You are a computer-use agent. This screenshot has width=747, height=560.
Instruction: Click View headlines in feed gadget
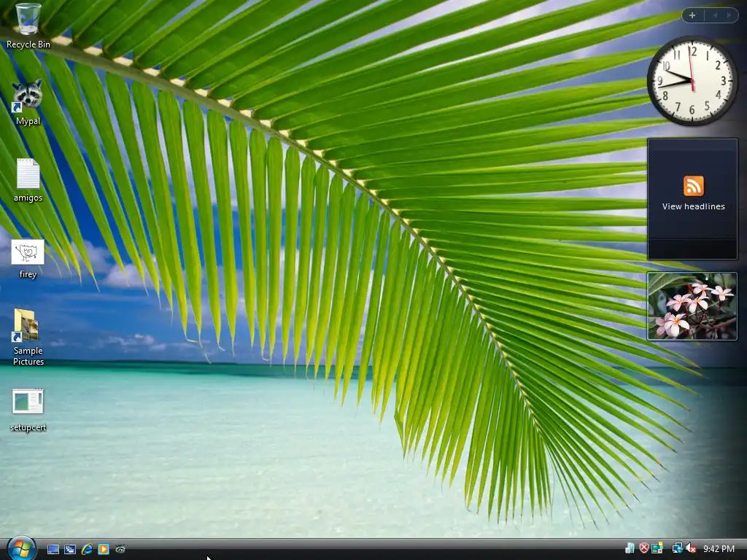click(x=693, y=206)
